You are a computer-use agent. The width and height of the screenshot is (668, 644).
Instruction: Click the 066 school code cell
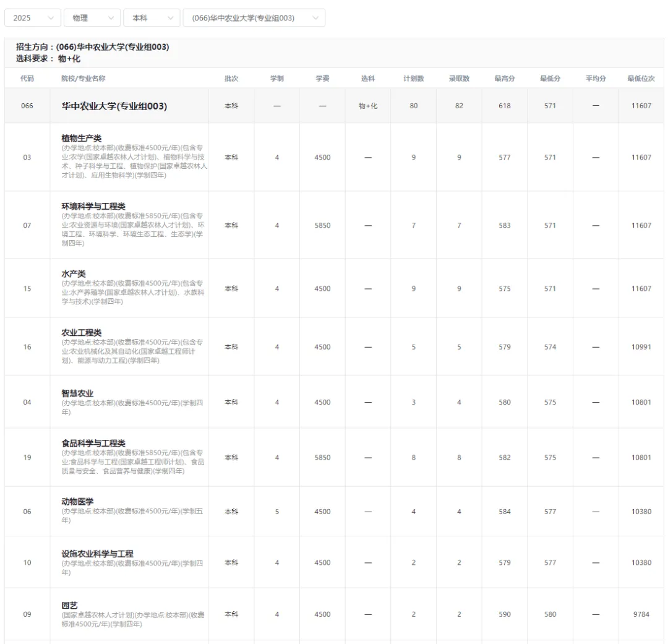(27, 106)
